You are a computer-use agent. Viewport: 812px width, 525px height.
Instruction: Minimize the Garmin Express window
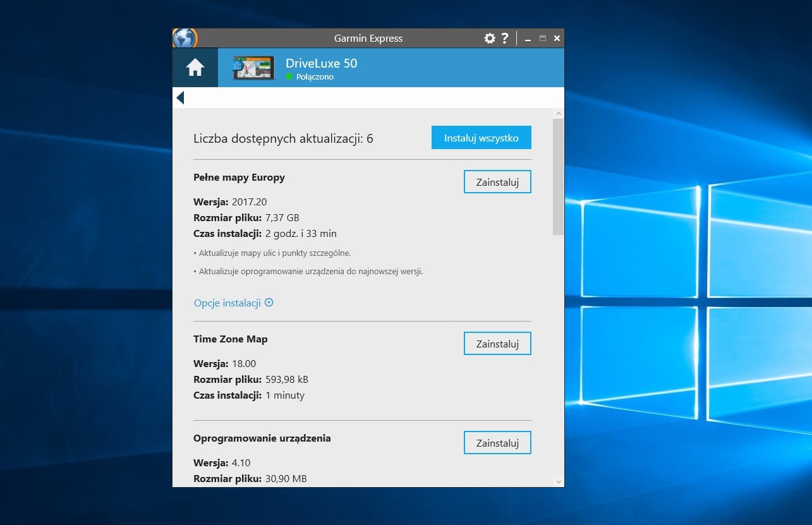[528, 39]
